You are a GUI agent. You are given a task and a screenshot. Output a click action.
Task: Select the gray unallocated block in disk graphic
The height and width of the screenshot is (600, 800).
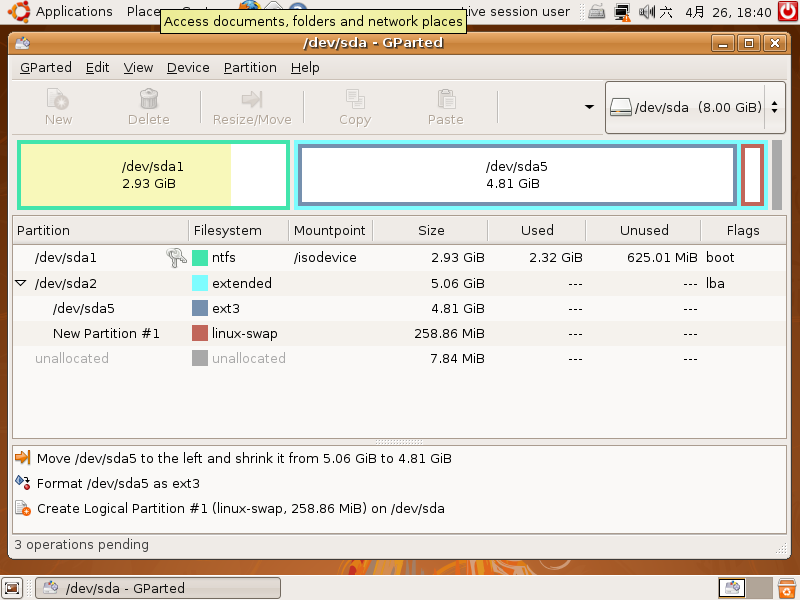coord(777,175)
